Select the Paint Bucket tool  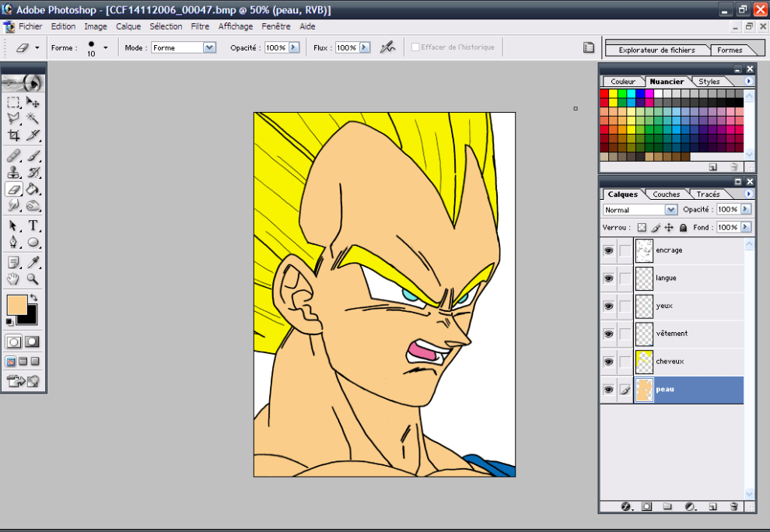[33, 189]
